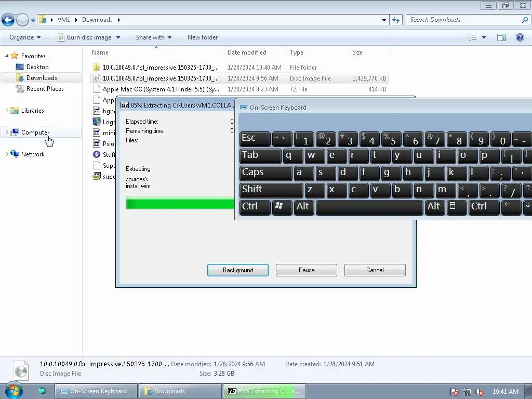Toggle the right Alt key on the keyboard
This screenshot has height=399, width=532.
point(435,207)
